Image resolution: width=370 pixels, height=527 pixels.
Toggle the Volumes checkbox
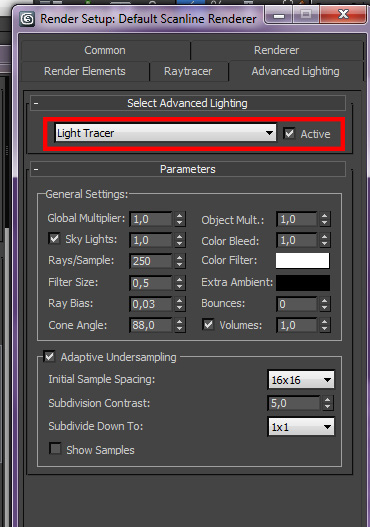click(208, 325)
